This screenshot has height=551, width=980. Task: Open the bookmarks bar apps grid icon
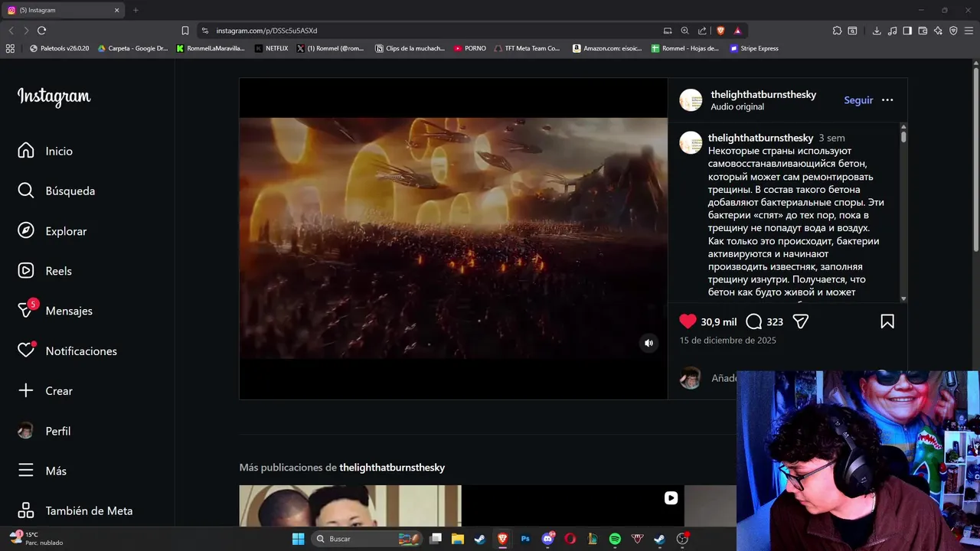[x=10, y=48]
